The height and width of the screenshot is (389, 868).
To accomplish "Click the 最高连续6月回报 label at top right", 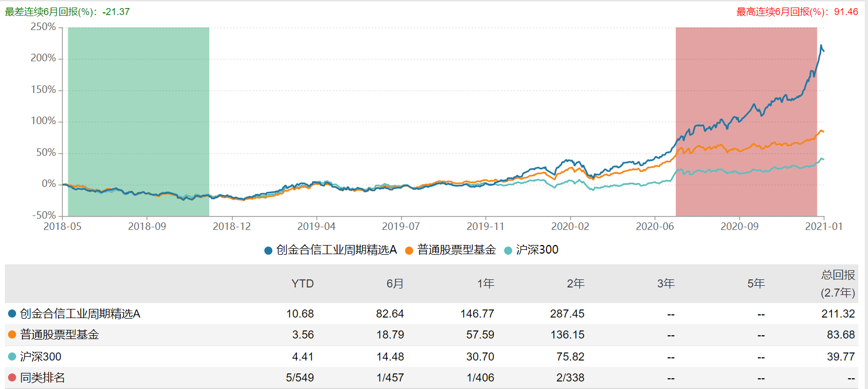I will 797,12.
